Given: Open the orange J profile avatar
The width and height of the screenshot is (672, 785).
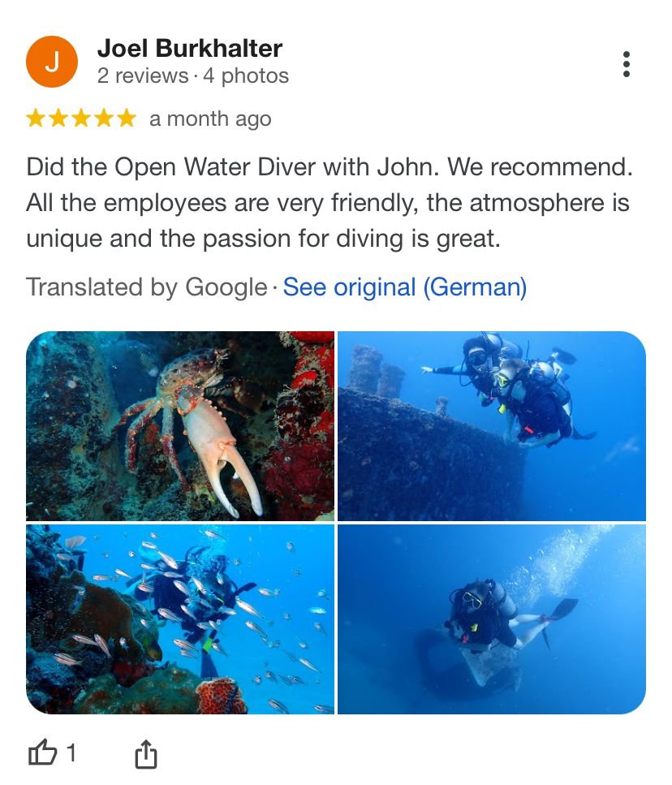Looking at the screenshot, I should (x=52, y=62).
